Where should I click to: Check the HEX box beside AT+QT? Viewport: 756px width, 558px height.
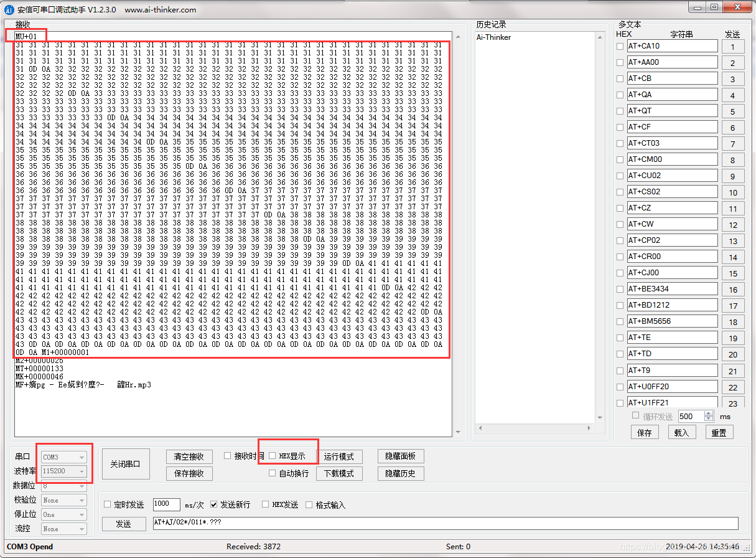620,111
